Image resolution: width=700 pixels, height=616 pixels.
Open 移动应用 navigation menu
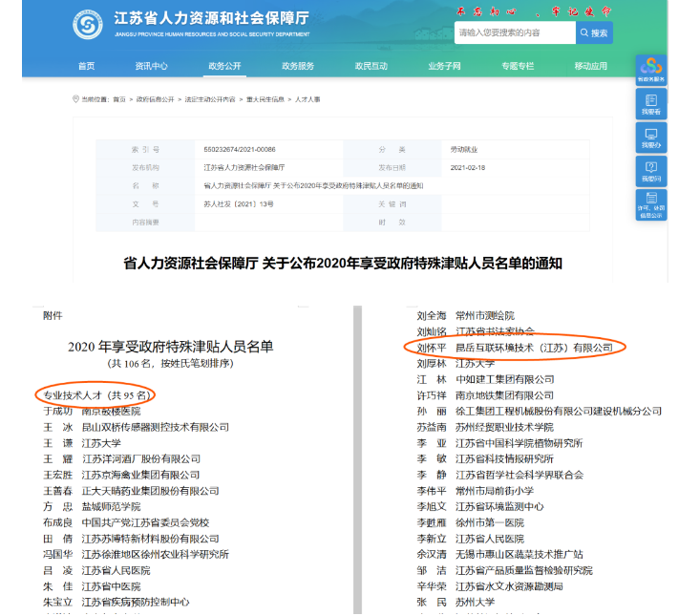[590, 66]
